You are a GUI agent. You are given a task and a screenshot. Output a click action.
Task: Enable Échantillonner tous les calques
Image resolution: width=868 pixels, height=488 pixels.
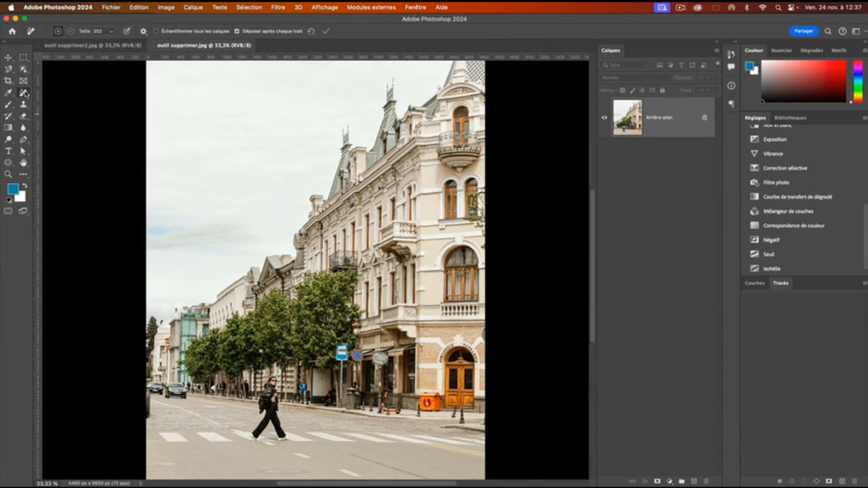[x=155, y=31]
